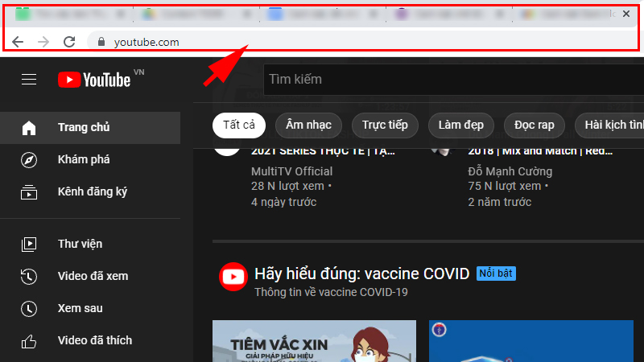Open the MultiTV Official channel

(x=291, y=171)
